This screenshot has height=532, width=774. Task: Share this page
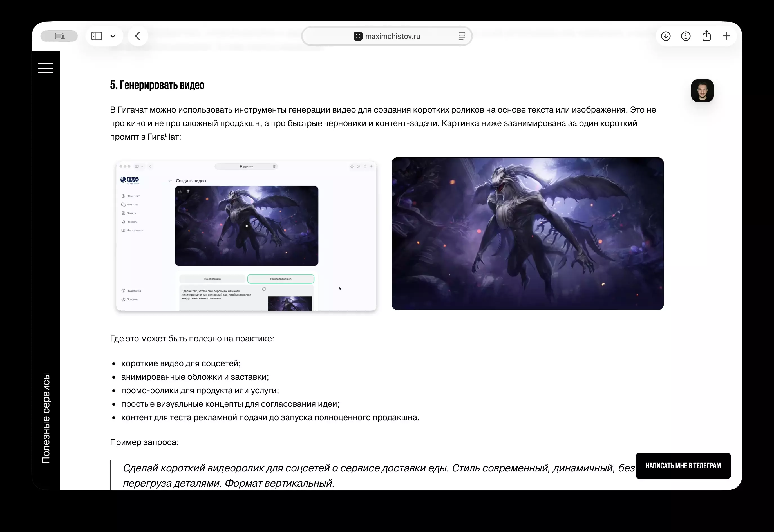706,36
